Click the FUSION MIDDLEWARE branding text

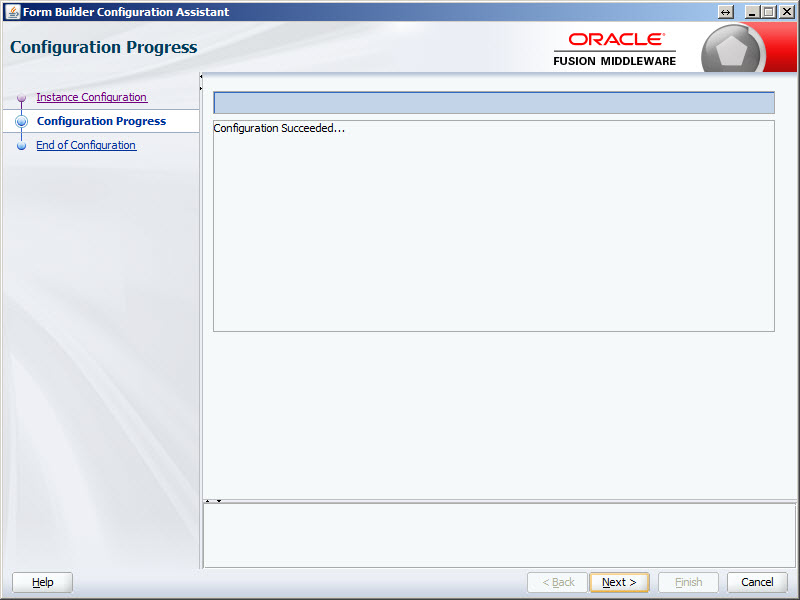[x=614, y=59]
